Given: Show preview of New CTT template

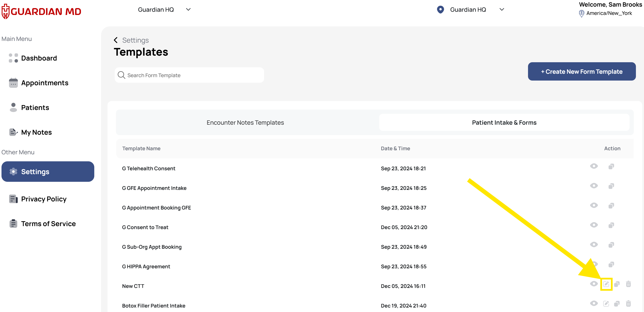Looking at the screenshot, I should [x=594, y=284].
